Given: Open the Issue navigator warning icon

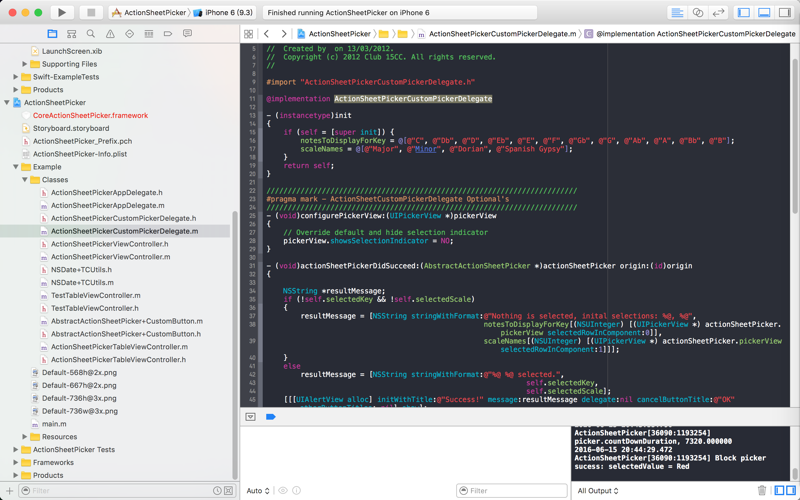Looking at the screenshot, I should point(110,34).
